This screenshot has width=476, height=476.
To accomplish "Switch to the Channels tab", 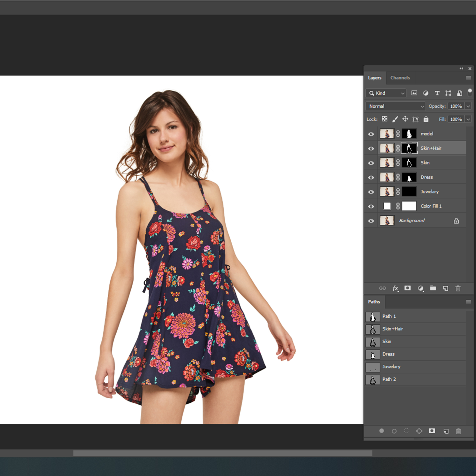I will [x=400, y=78].
